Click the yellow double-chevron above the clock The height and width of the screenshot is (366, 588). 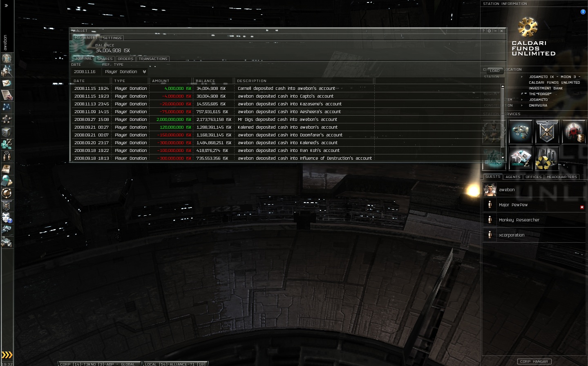7,355
